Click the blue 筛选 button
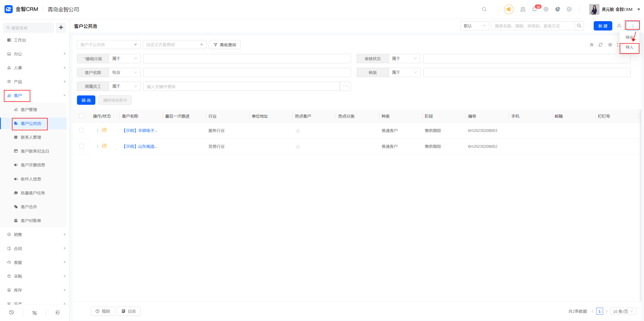 (86, 100)
